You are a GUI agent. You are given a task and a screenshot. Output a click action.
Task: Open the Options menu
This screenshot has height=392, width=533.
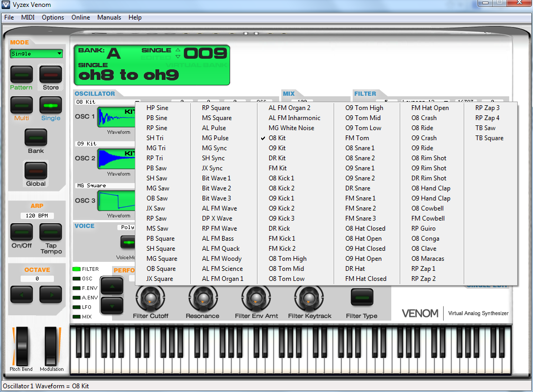(x=53, y=17)
